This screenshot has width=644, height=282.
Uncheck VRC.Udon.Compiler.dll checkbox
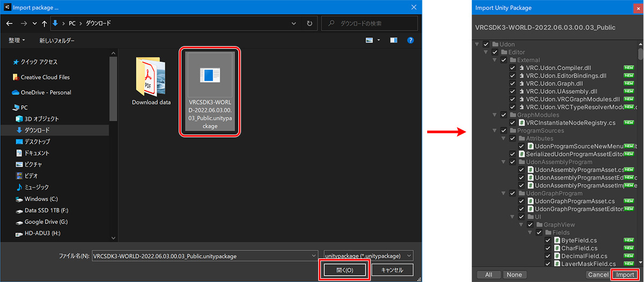513,68
